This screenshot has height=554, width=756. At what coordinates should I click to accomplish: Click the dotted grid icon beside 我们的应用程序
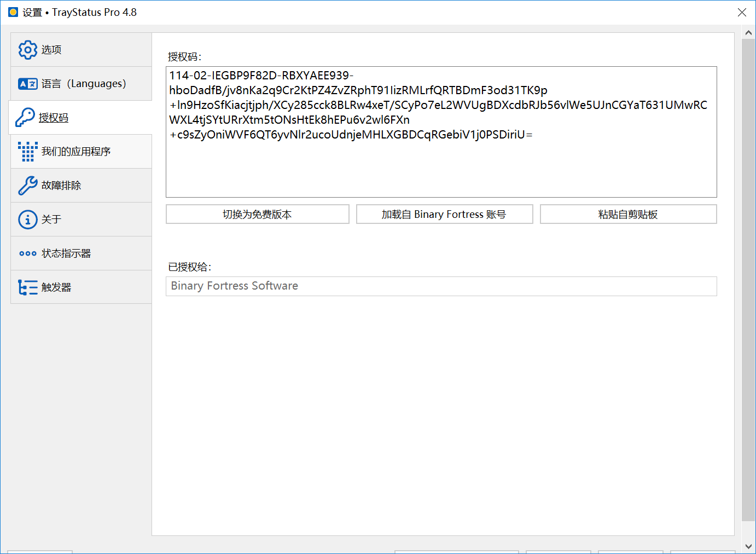pyautogui.click(x=28, y=152)
